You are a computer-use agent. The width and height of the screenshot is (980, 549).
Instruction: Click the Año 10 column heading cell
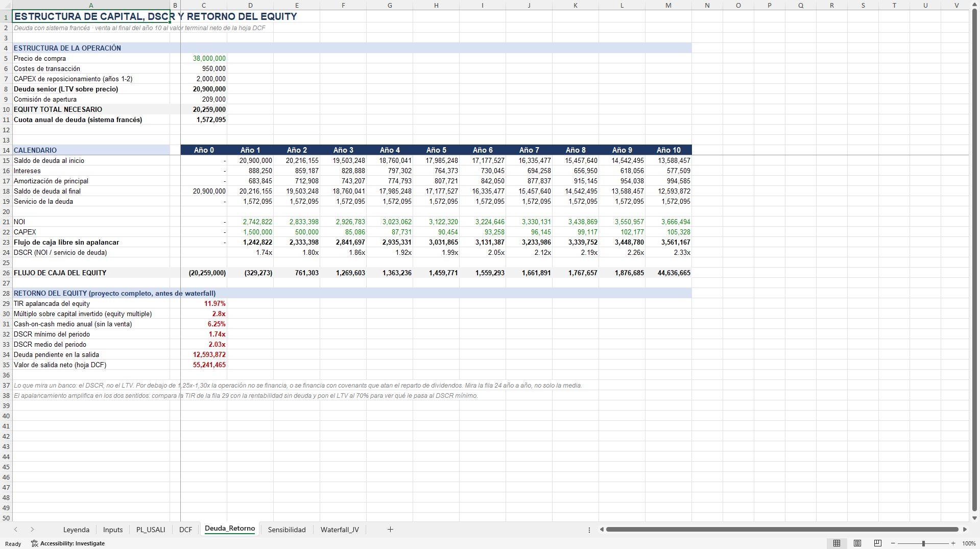tap(668, 150)
